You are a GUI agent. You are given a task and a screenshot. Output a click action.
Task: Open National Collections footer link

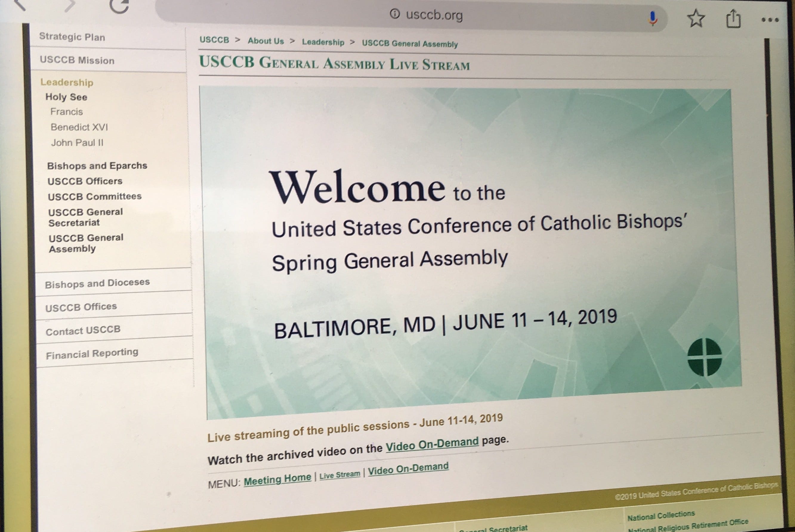(661, 516)
